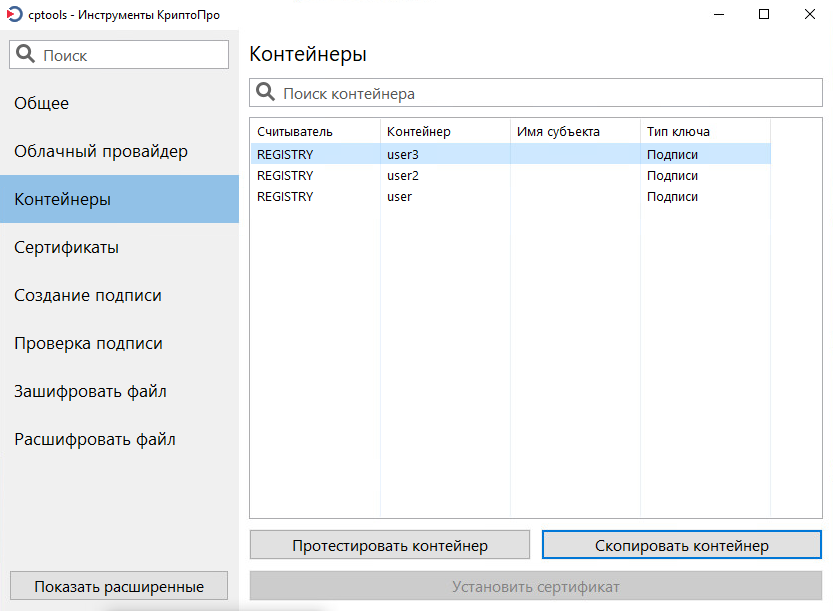Select the user2 container row
The image size is (833, 611).
point(511,175)
